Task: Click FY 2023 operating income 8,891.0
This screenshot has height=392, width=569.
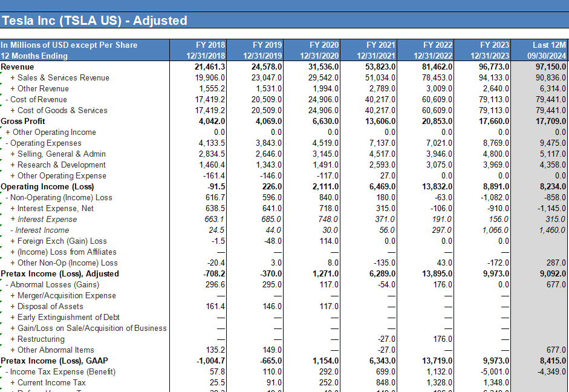Action: [x=496, y=186]
